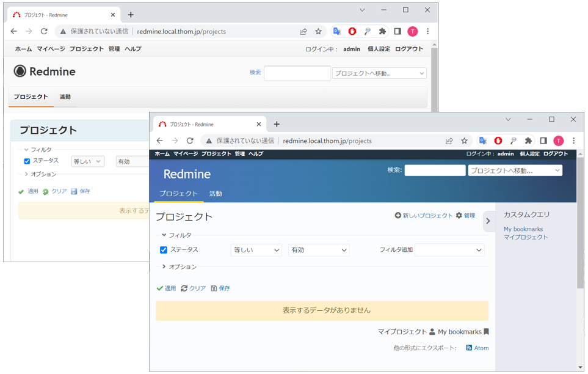Open new tab in front browser window

click(277, 124)
